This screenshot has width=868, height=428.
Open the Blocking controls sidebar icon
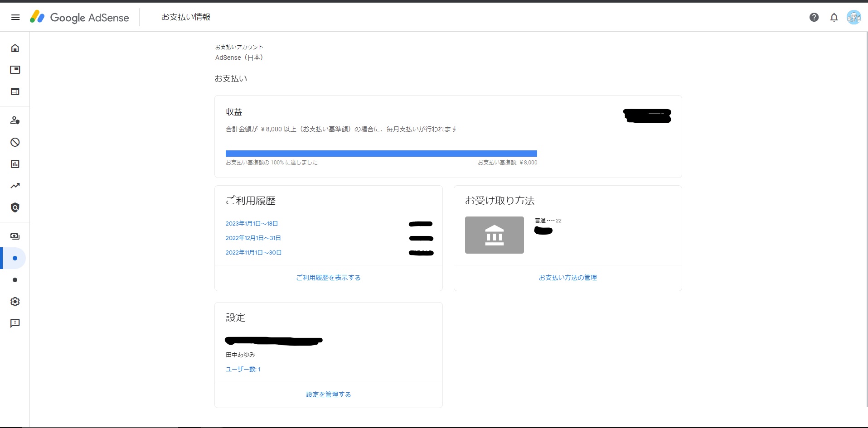coord(15,142)
